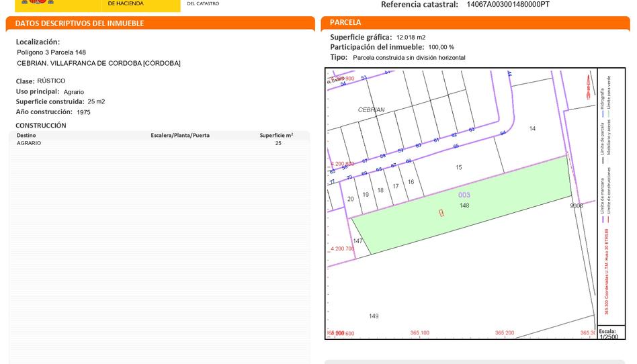Click the cadastral reference number 14067A003001480000PT
Image resolution: width=637 pixels, height=364 pixels.
point(507,5)
